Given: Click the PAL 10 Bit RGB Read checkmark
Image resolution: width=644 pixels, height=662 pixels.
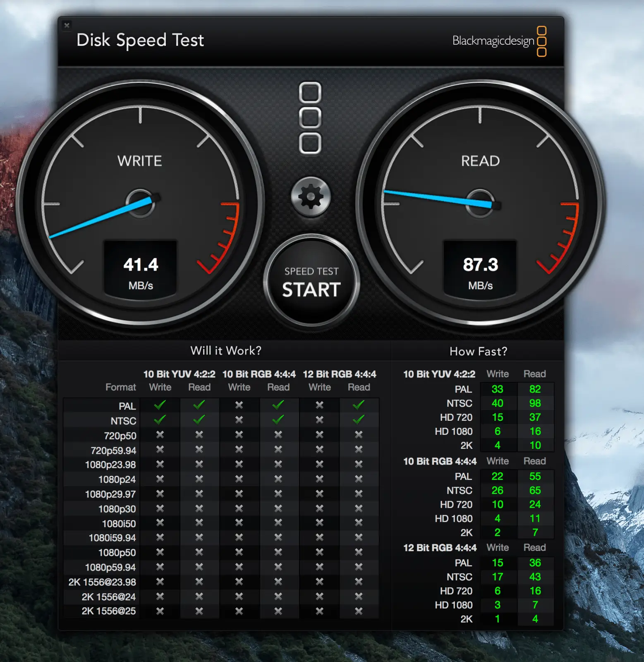Looking at the screenshot, I should 278,405.
